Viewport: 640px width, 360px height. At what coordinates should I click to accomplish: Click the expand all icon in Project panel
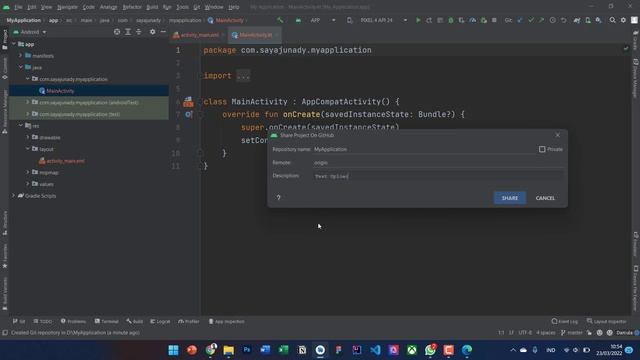(128, 32)
